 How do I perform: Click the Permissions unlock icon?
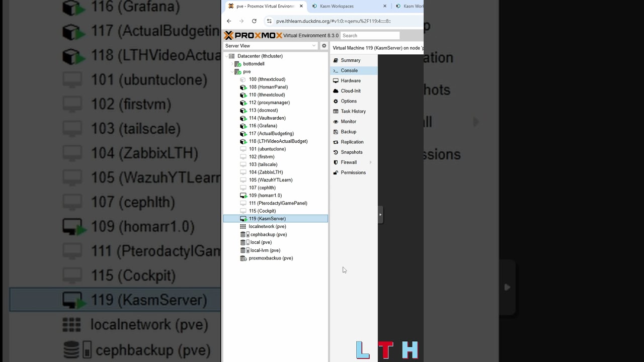[x=336, y=172]
